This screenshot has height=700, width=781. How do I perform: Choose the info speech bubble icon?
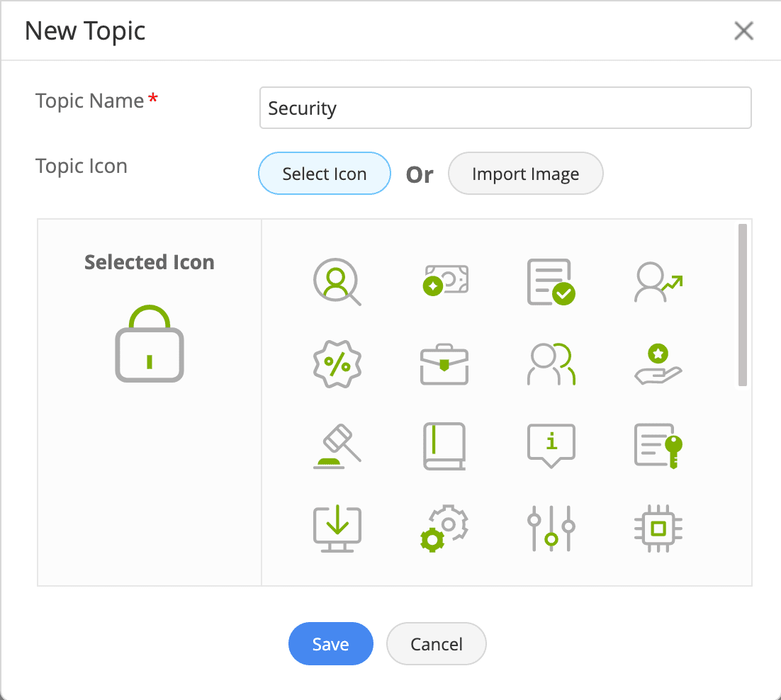551,446
